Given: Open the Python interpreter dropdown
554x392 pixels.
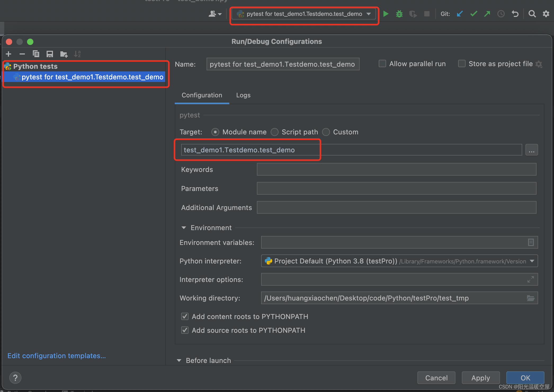Looking at the screenshot, I should point(399,261).
